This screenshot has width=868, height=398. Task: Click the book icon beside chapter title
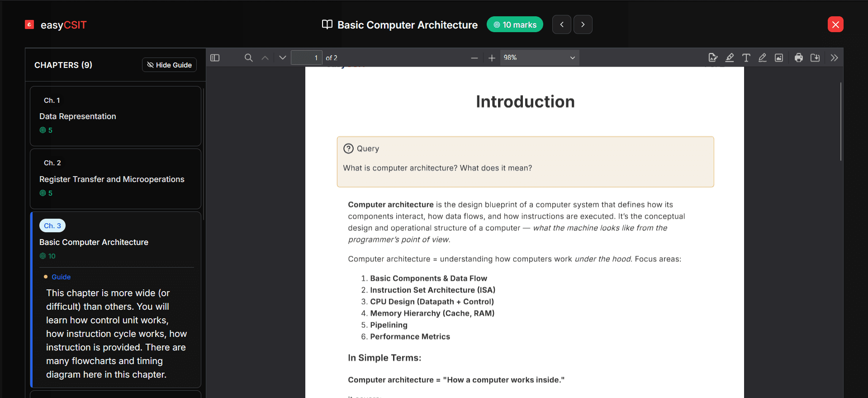pos(327,25)
